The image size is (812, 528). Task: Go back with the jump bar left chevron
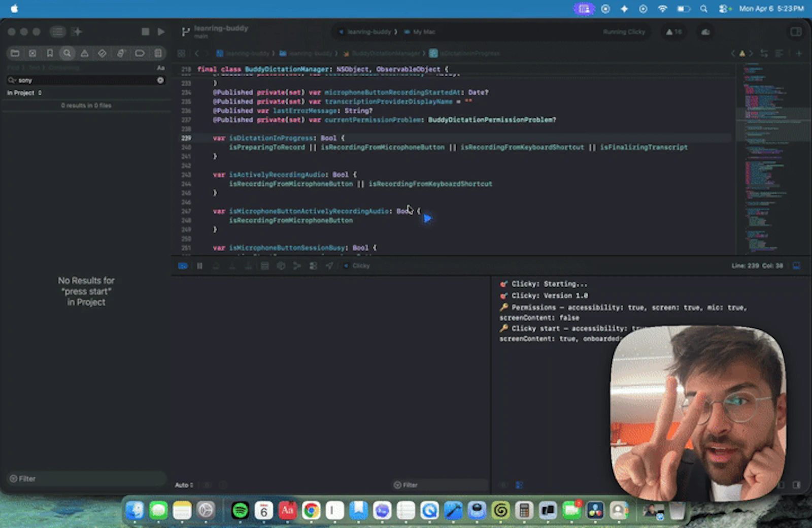coord(196,53)
